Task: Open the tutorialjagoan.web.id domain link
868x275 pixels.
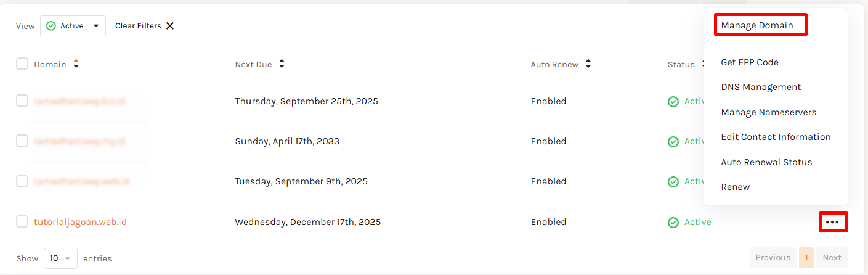Action: tap(80, 222)
